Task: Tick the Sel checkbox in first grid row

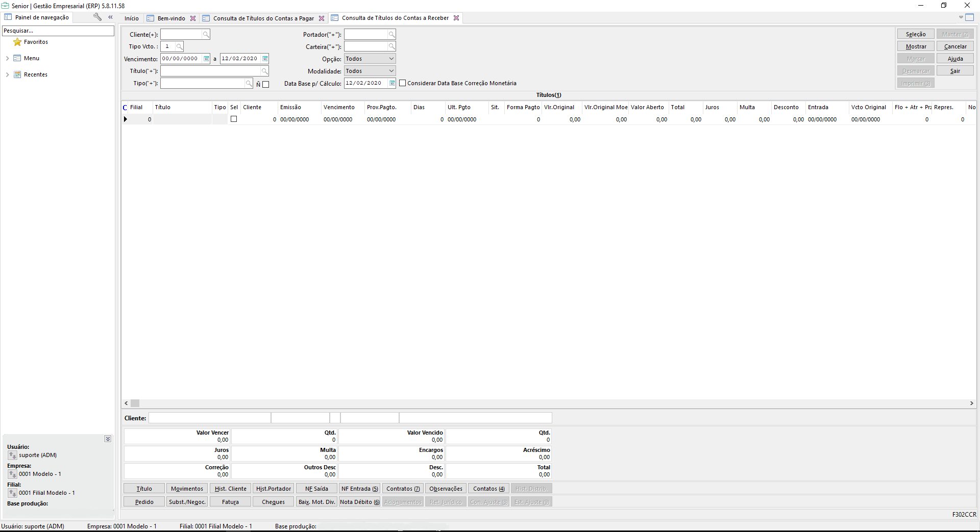Action: (234, 119)
